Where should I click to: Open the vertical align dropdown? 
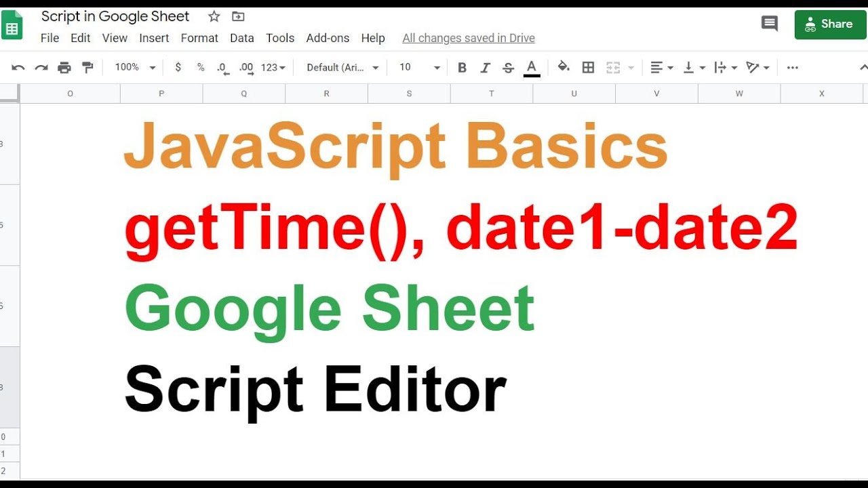694,67
